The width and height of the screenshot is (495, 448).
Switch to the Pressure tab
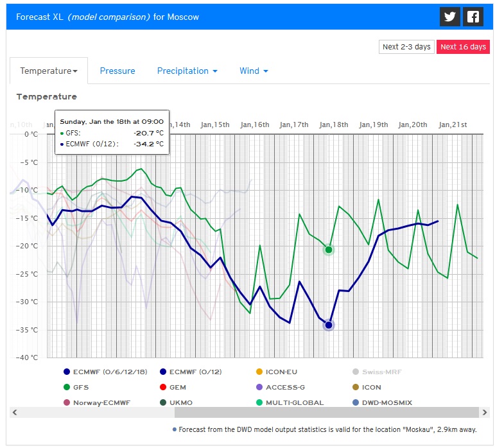117,71
